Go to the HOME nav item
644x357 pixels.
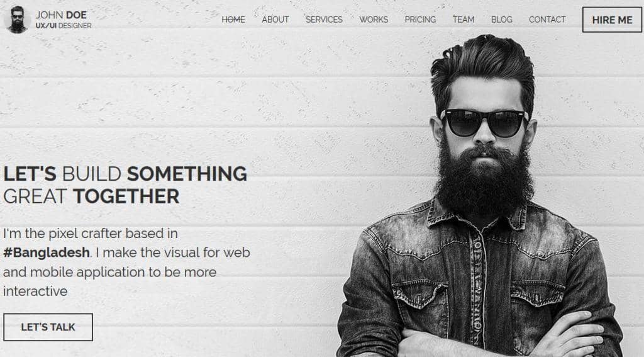click(233, 20)
